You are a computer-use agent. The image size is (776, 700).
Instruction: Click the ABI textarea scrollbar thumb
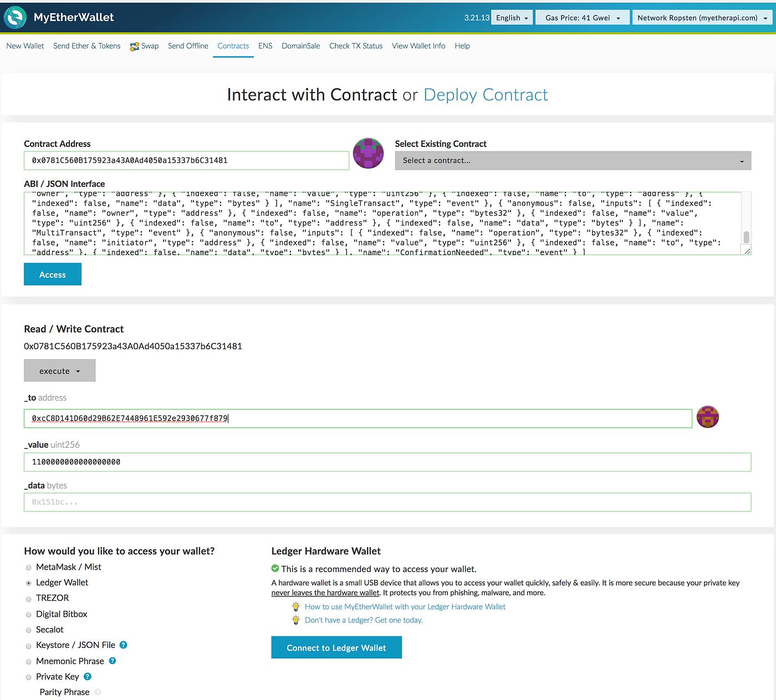[x=747, y=237]
